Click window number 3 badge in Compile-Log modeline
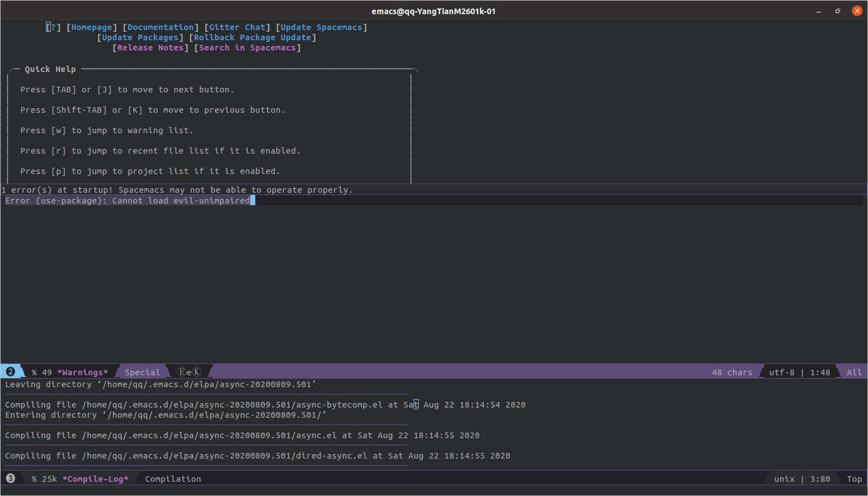 click(10, 478)
